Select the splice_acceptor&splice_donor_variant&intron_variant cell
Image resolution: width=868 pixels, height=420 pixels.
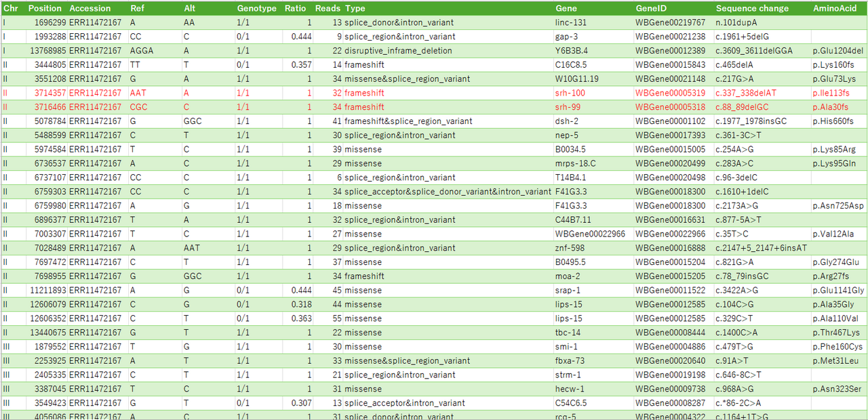click(448, 192)
